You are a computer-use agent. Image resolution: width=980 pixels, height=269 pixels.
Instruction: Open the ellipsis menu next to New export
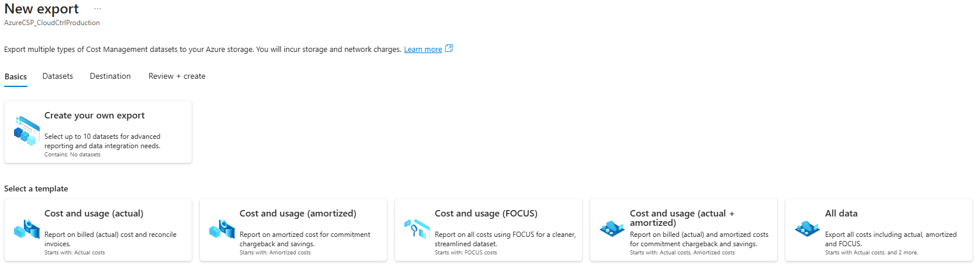pos(97,9)
